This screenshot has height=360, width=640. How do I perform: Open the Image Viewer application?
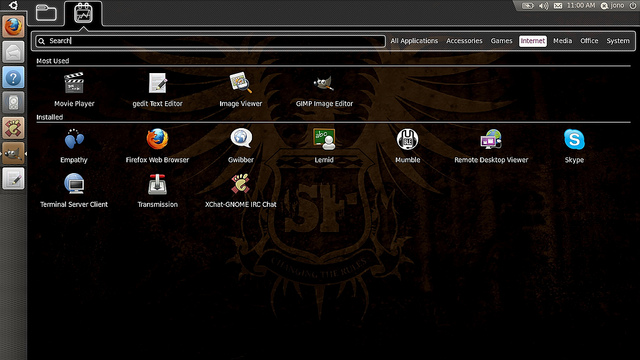(240, 89)
